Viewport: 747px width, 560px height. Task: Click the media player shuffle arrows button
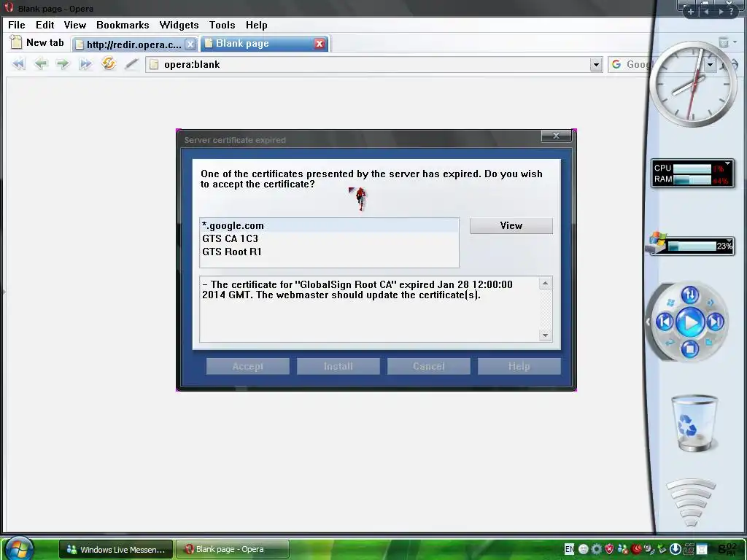click(x=690, y=295)
